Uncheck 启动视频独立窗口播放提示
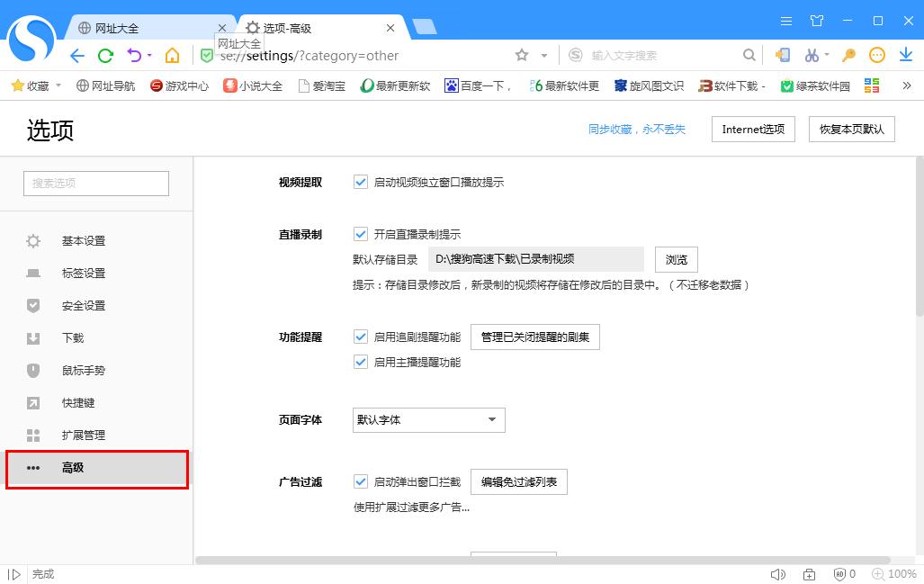Image resolution: width=924 pixels, height=584 pixels. [360, 183]
